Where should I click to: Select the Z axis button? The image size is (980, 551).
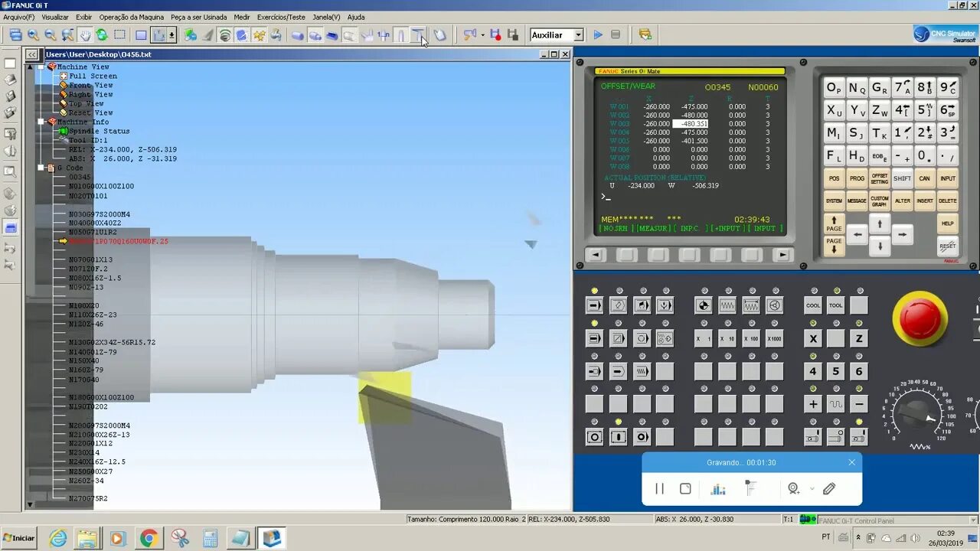859,338
